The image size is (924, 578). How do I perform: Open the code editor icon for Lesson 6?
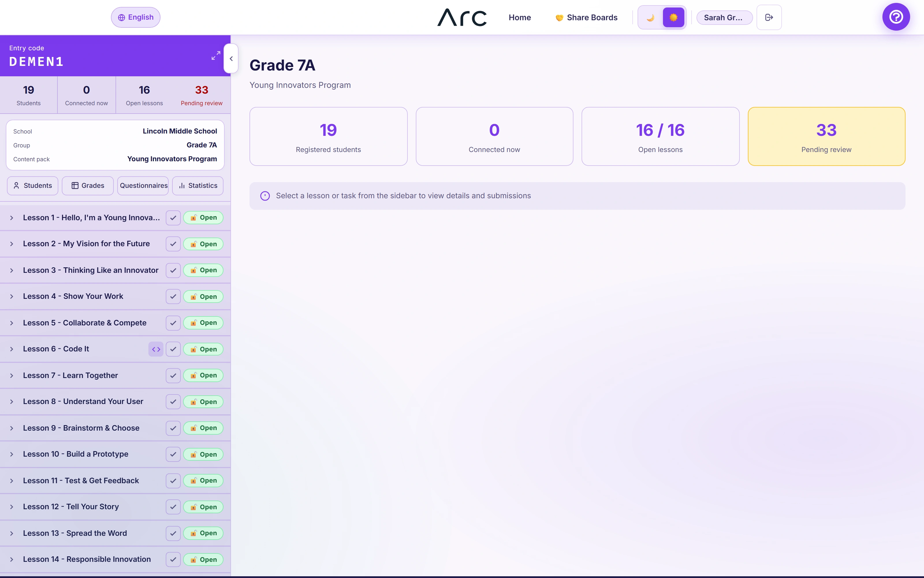click(156, 349)
